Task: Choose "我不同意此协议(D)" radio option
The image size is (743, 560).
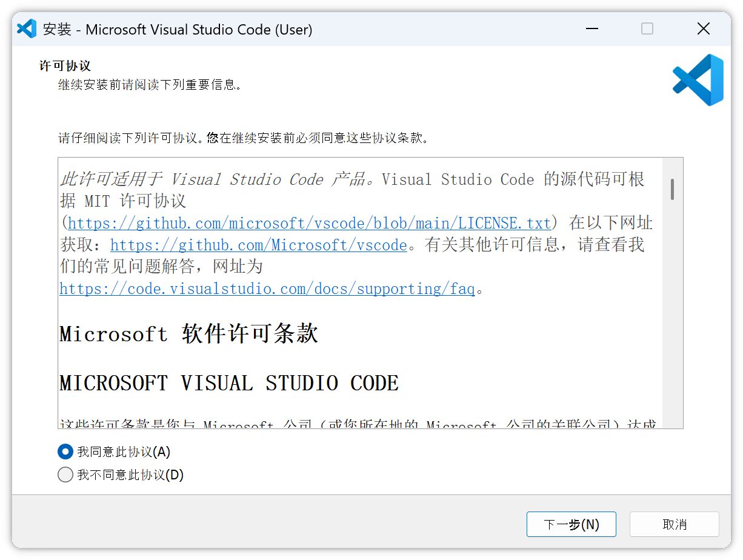Action: (x=65, y=475)
